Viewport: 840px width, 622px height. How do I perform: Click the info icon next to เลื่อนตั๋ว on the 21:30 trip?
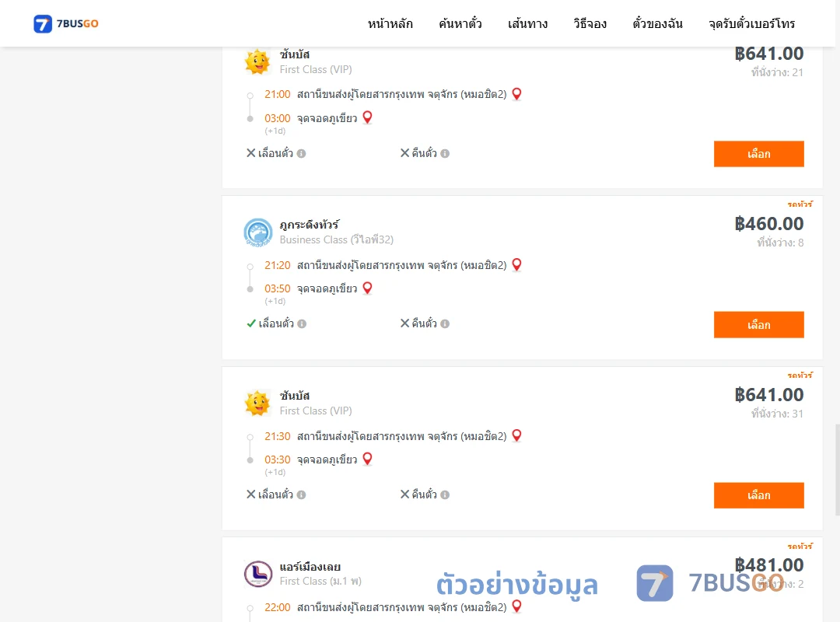click(x=302, y=494)
